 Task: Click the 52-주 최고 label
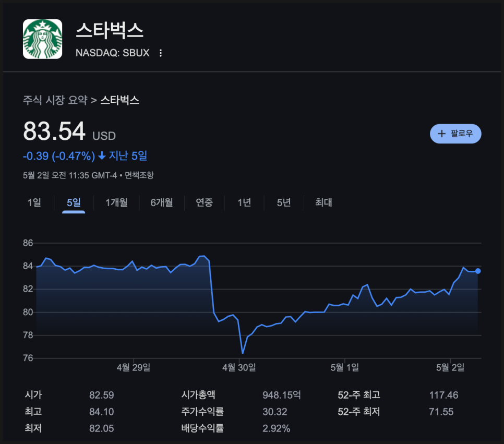coord(359,395)
